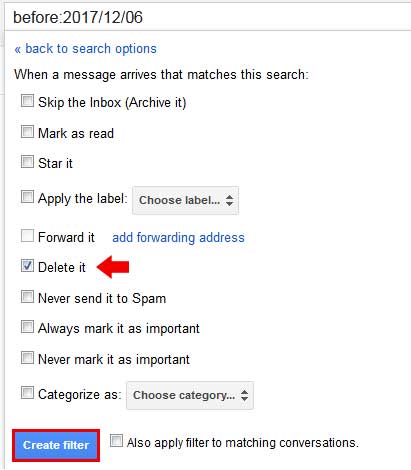Enable the Categorize as checkbox
The width and height of the screenshot is (411, 470).
[27, 392]
